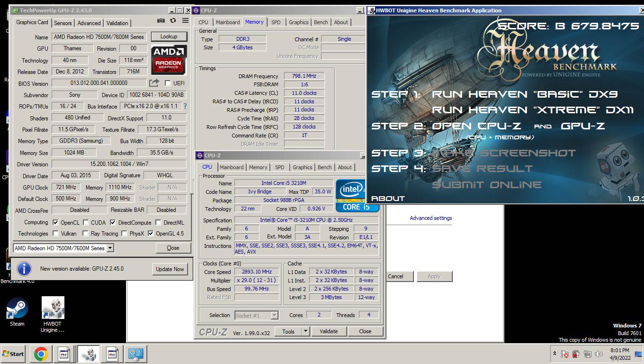This screenshot has height=364, width=644.
Task: Click GPU-Z title bar app icon
Action: click(x=15, y=10)
